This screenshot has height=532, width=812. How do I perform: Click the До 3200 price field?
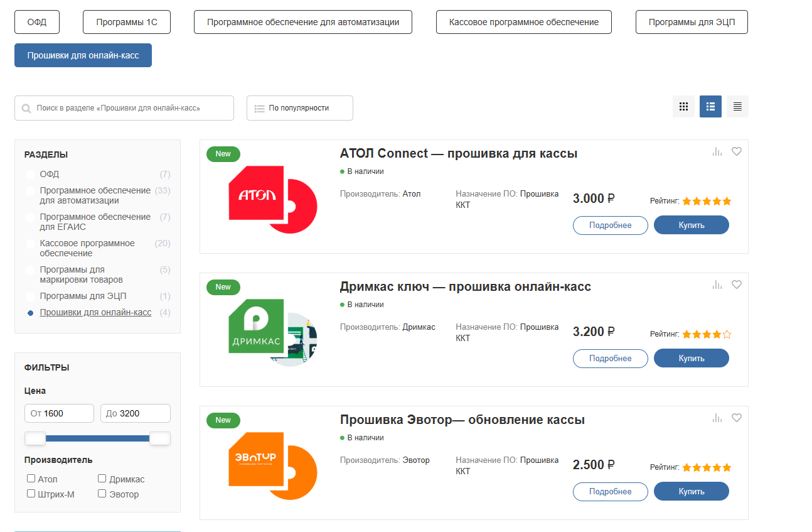(136, 413)
